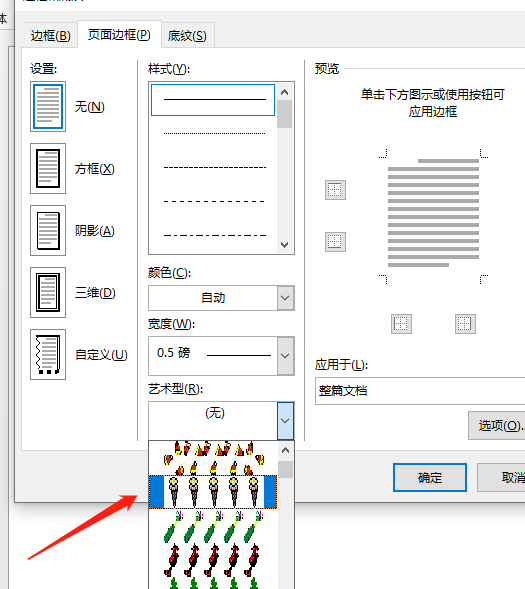Image resolution: width=525 pixels, height=589 pixels.
Task: Open the 宽度(W) width dropdown
Action: click(x=285, y=356)
